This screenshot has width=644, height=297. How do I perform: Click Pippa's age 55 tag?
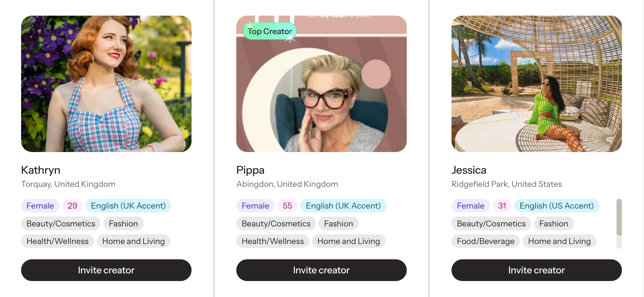[287, 206]
